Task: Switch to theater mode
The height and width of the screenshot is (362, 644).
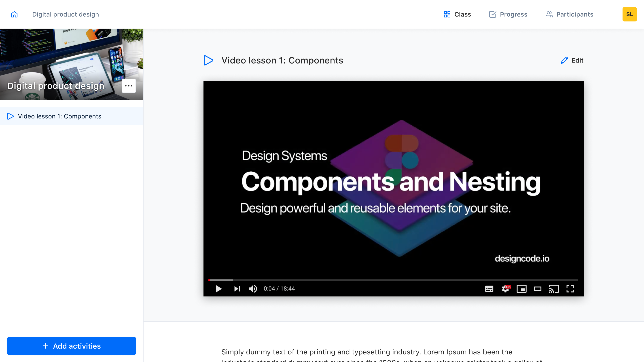Action: tap(538, 289)
